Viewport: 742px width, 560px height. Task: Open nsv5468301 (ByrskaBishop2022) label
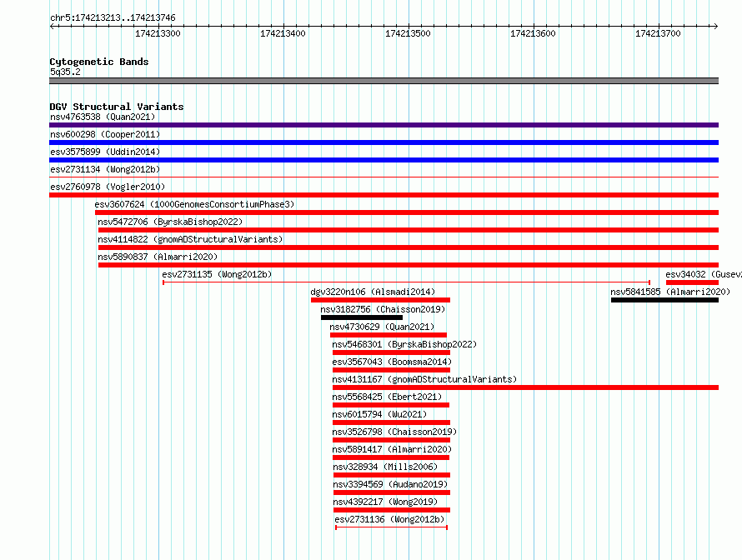[404, 344]
